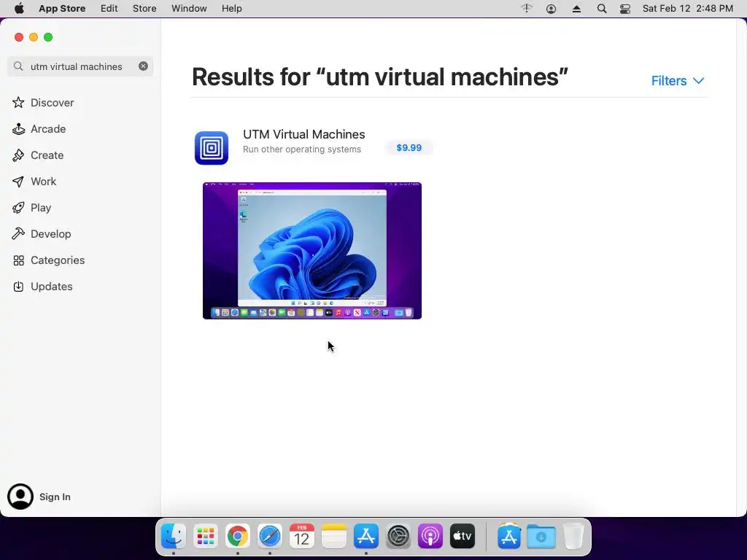Open the Trash in the Dock

point(573,536)
